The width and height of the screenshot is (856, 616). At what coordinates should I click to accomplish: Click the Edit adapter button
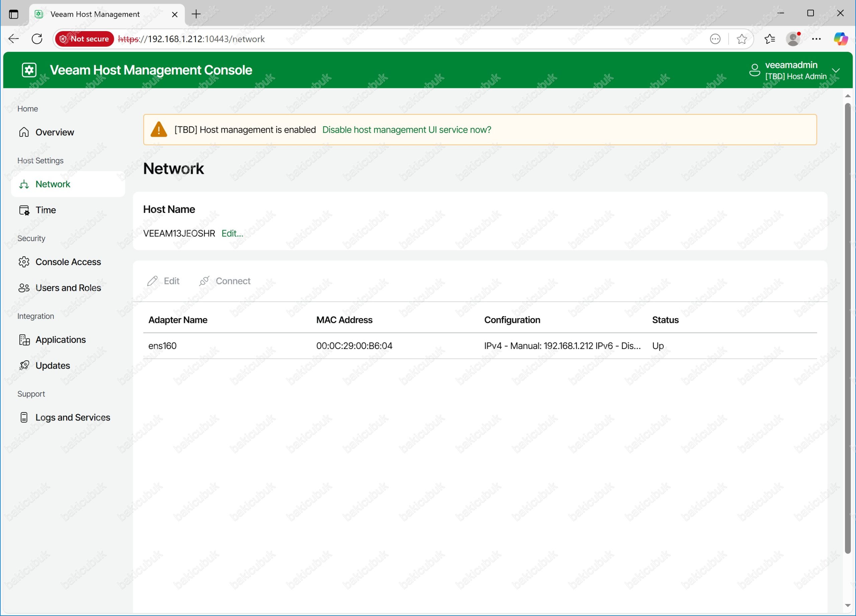click(x=164, y=281)
